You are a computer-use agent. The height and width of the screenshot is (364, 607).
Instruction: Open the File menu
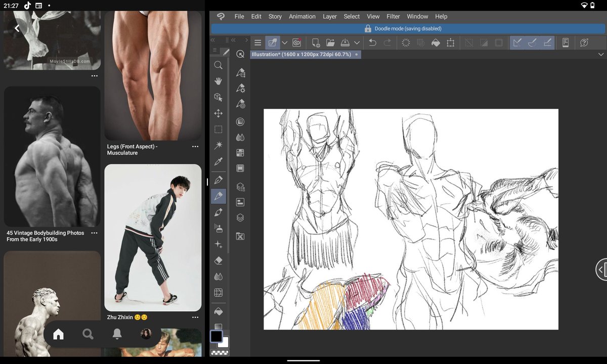[x=239, y=17]
